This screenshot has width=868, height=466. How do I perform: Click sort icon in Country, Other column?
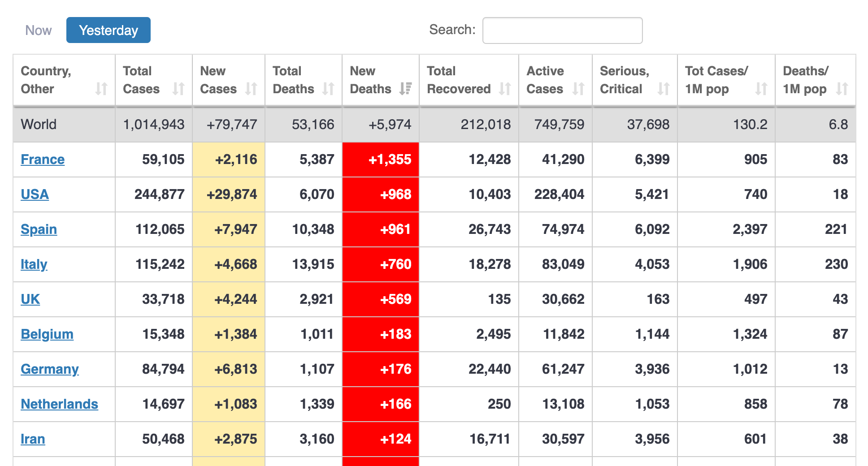pyautogui.click(x=101, y=89)
